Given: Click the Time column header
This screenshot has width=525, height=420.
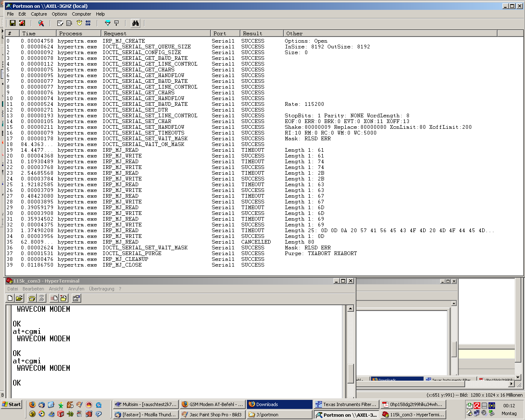Looking at the screenshot, I should 38,33.
